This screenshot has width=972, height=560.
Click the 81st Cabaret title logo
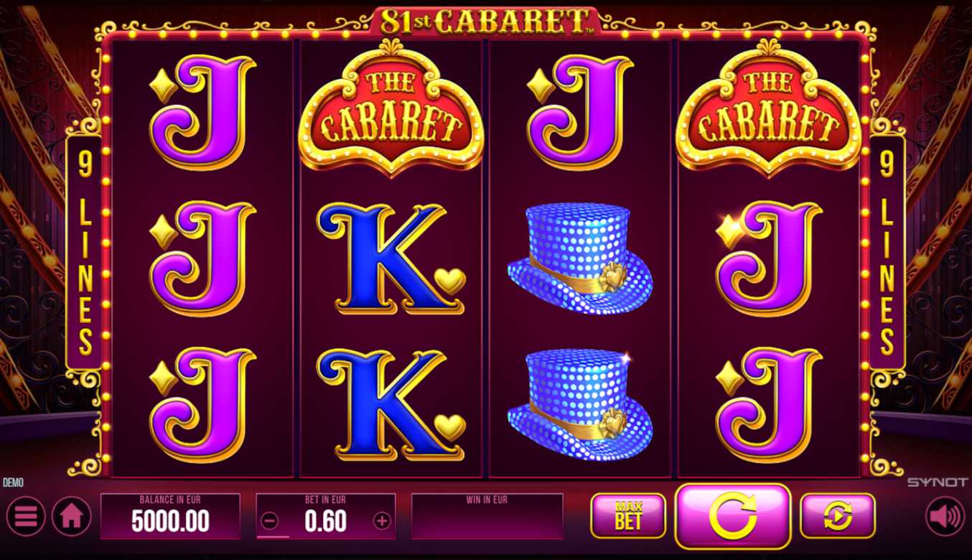click(x=487, y=22)
